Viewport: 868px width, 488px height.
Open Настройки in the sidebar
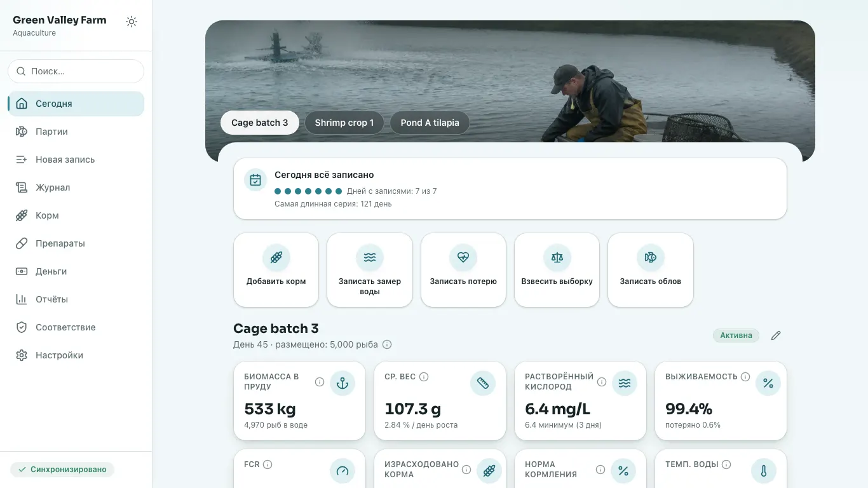tap(76, 355)
